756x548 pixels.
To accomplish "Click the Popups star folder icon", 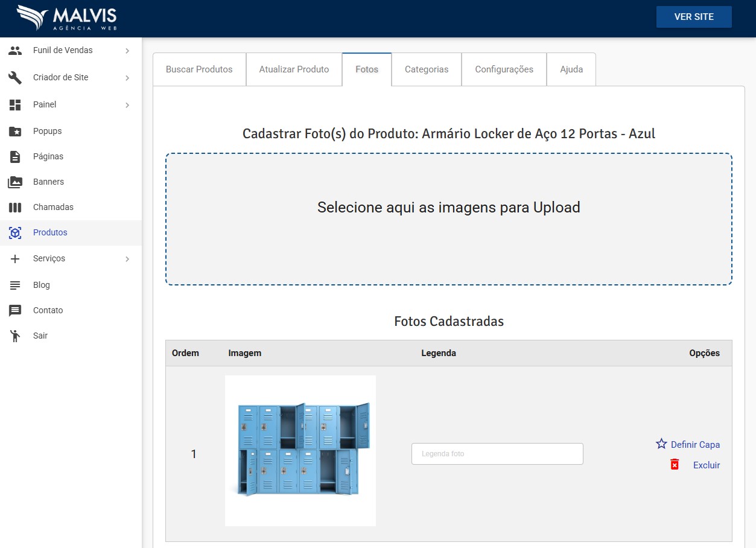I will click(x=15, y=131).
